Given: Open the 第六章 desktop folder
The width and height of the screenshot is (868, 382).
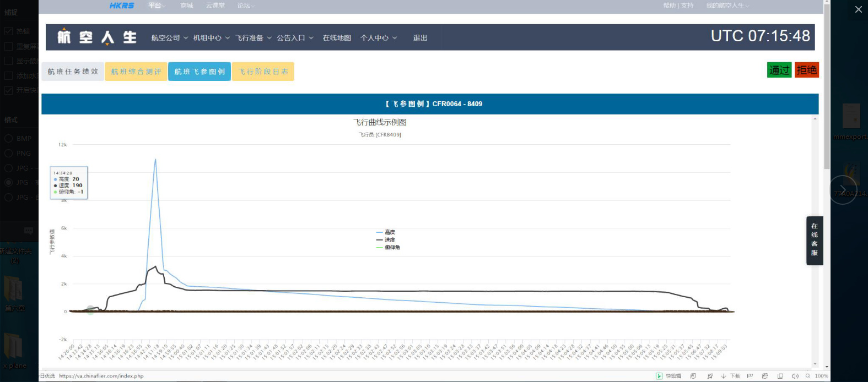Looking at the screenshot, I should pyautogui.click(x=13, y=293).
